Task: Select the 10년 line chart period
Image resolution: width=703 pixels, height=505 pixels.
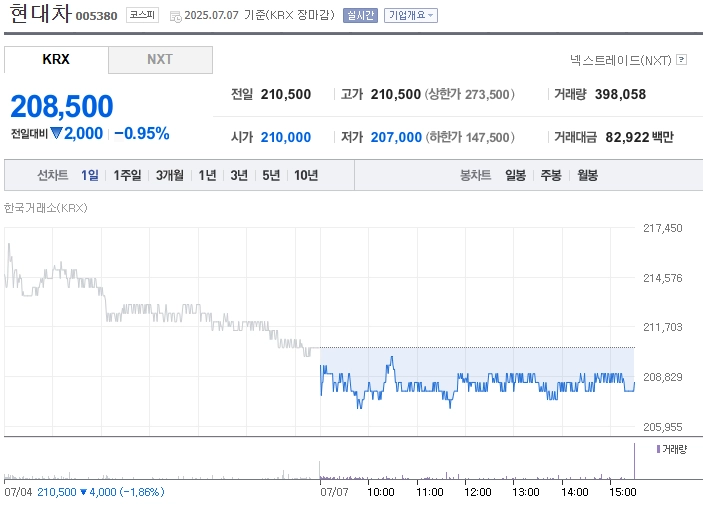Action: pyautogui.click(x=306, y=175)
